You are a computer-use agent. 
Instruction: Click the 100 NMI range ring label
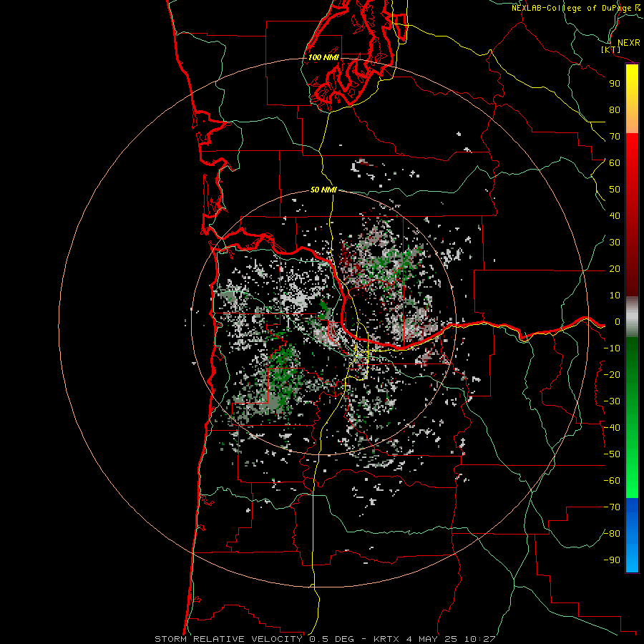(323, 57)
